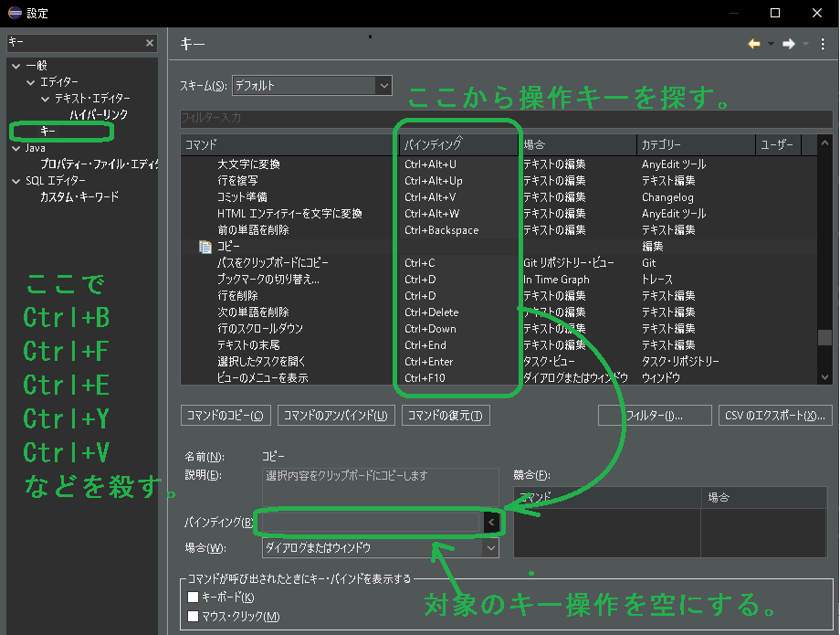Image resolution: width=840 pixels, height=635 pixels.
Task: Click the コマンドの復元(T) button
Action: point(446,416)
